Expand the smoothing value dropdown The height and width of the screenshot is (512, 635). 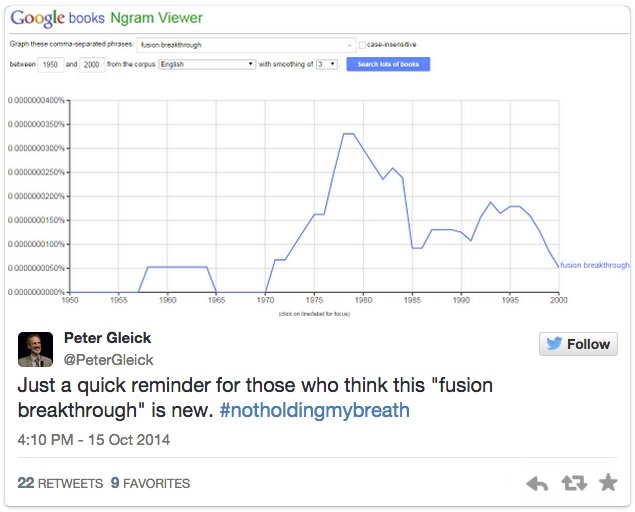point(328,64)
